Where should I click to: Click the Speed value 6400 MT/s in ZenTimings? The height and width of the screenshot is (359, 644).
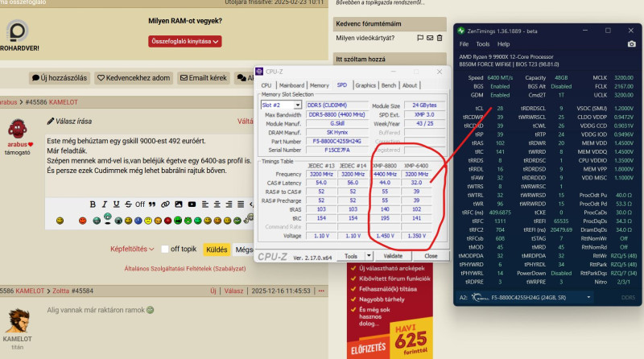pos(500,77)
